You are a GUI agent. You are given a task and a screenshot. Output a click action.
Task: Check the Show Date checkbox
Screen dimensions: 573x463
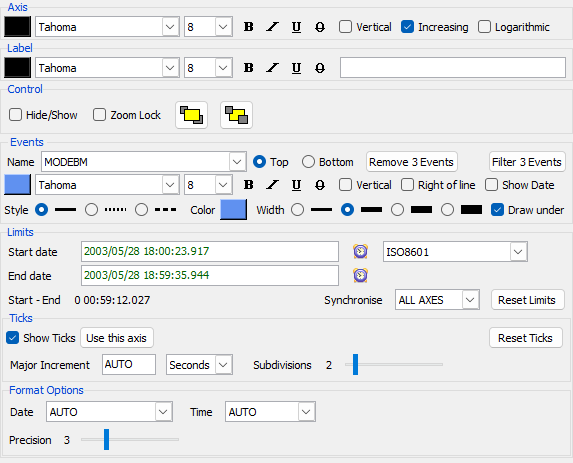click(492, 185)
